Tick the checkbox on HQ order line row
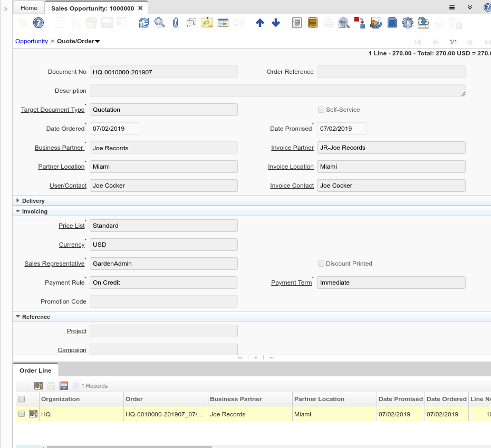Image resolution: width=491 pixels, height=448 pixels. click(22, 414)
